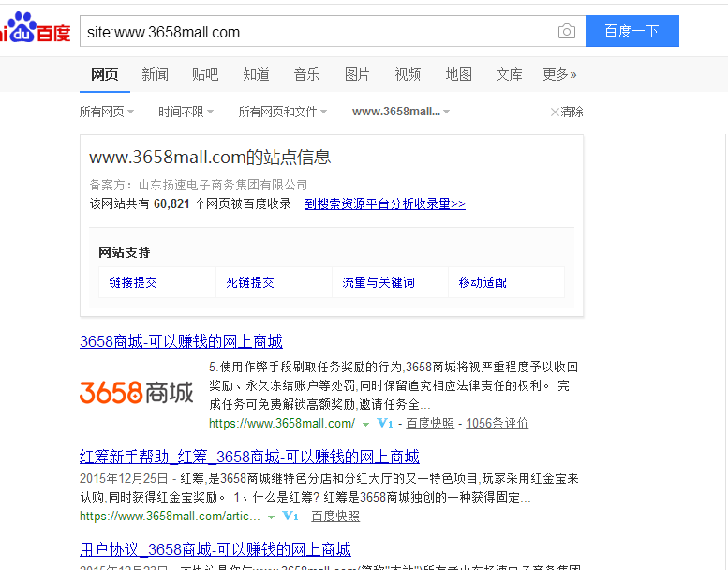Click the 网站支持 section heading
The height and width of the screenshot is (570, 728).
(124, 253)
